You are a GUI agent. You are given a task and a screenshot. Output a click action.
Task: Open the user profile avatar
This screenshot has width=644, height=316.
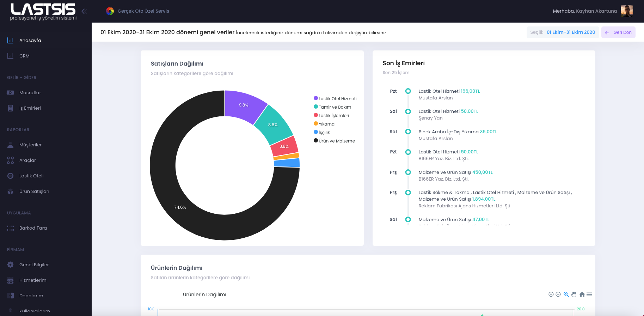coord(627,11)
